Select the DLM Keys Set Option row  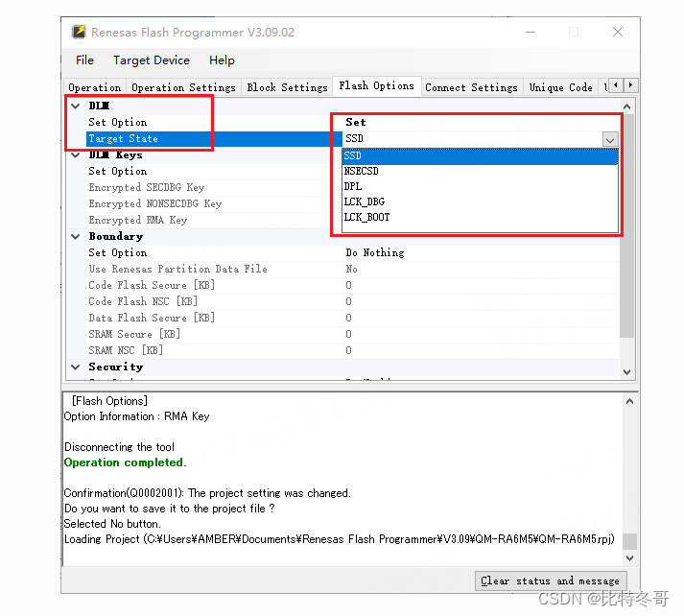pyautogui.click(x=214, y=172)
